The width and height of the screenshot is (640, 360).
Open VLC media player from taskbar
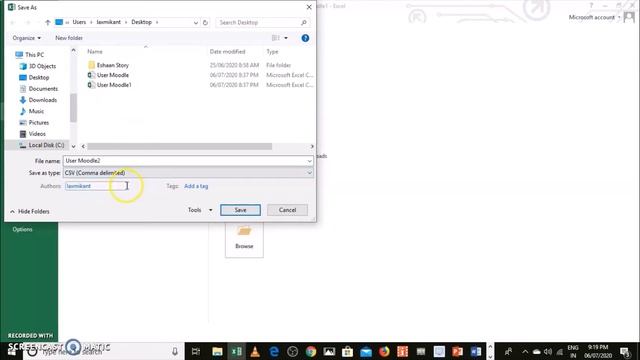[x=255, y=351]
